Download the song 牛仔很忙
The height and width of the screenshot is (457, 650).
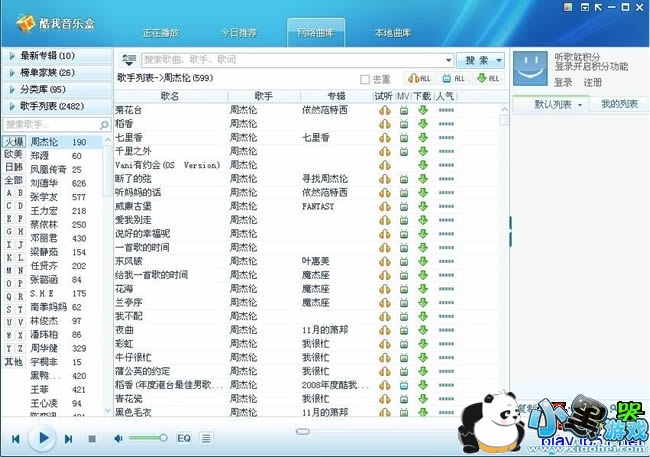click(423, 358)
